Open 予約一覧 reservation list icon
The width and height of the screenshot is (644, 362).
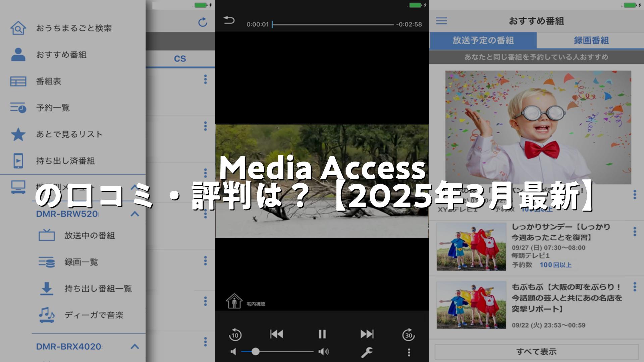coord(18,108)
